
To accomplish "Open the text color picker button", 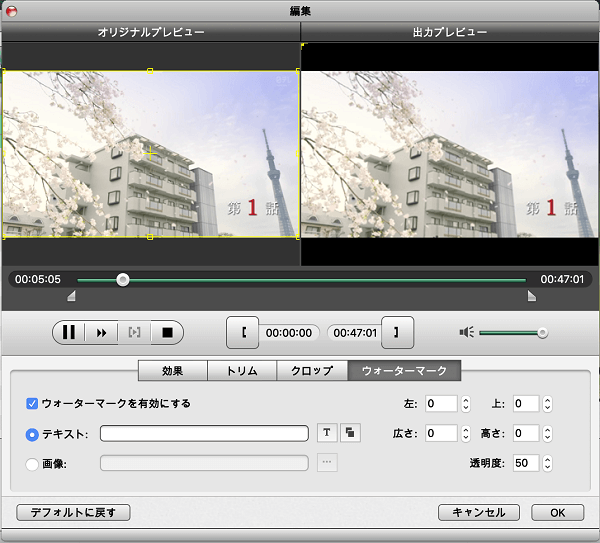I will point(350,433).
